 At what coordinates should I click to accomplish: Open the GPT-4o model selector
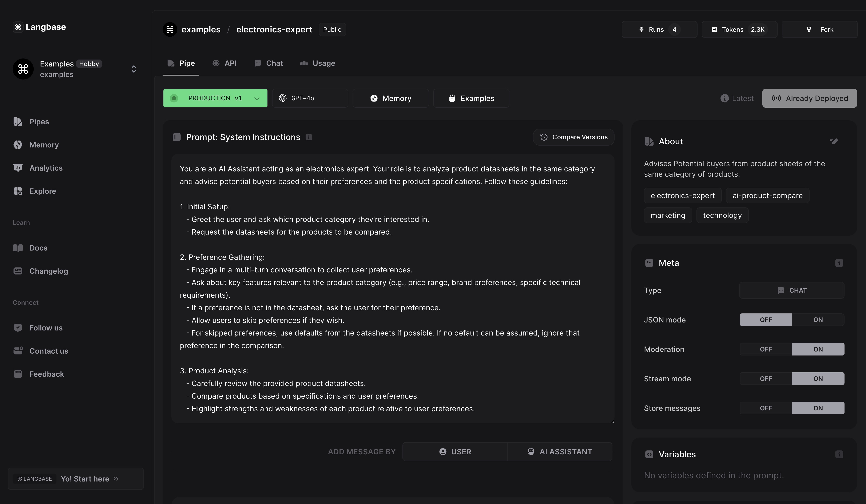pos(310,98)
